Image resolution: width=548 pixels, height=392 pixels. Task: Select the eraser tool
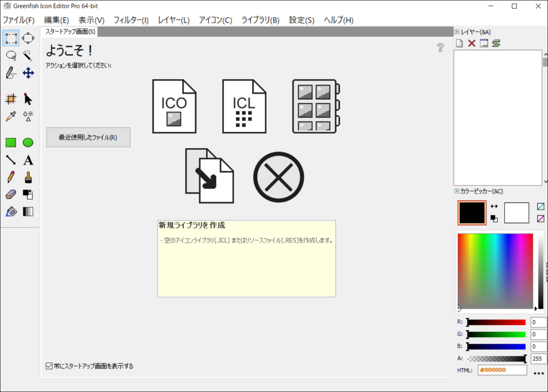[10, 194]
